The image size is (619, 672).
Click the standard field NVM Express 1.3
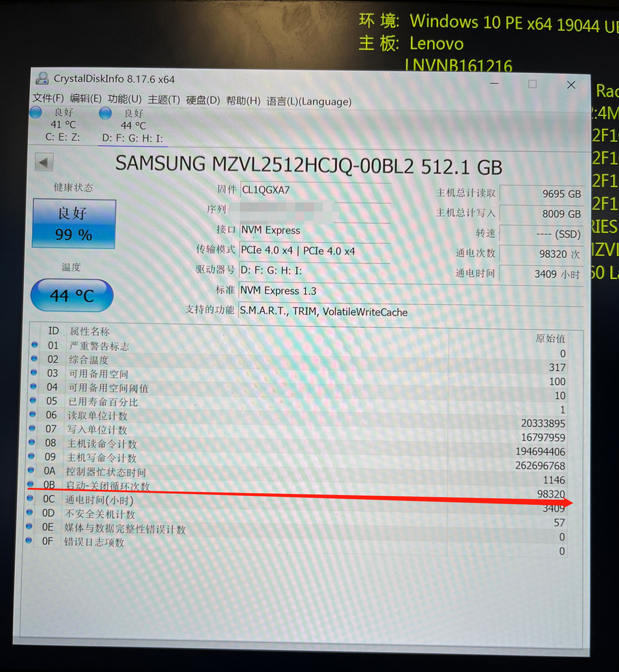point(410,291)
